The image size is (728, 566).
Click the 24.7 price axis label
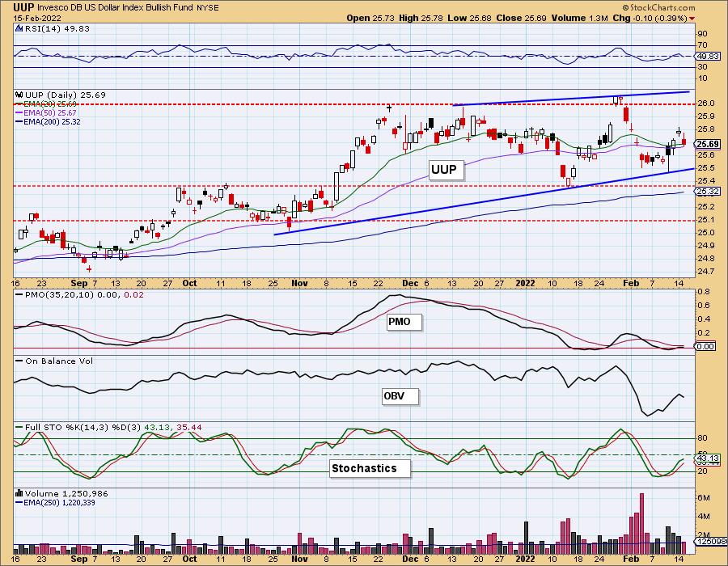pyautogui.click(x=705, y=271)
